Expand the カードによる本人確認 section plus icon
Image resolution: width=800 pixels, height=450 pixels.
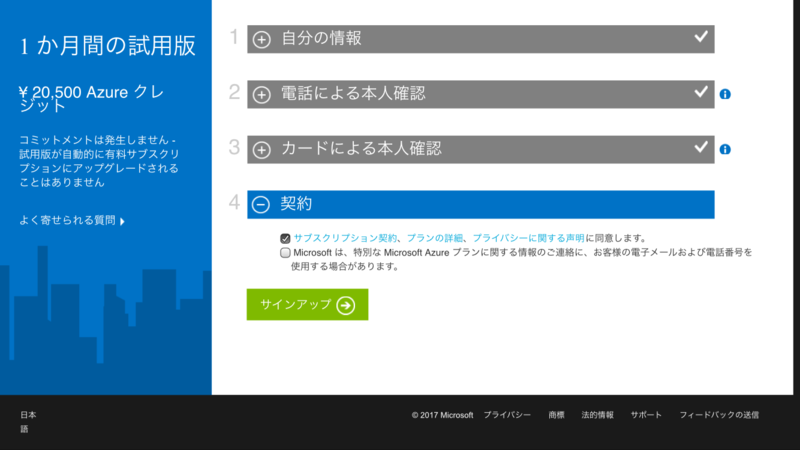(262, 149)
